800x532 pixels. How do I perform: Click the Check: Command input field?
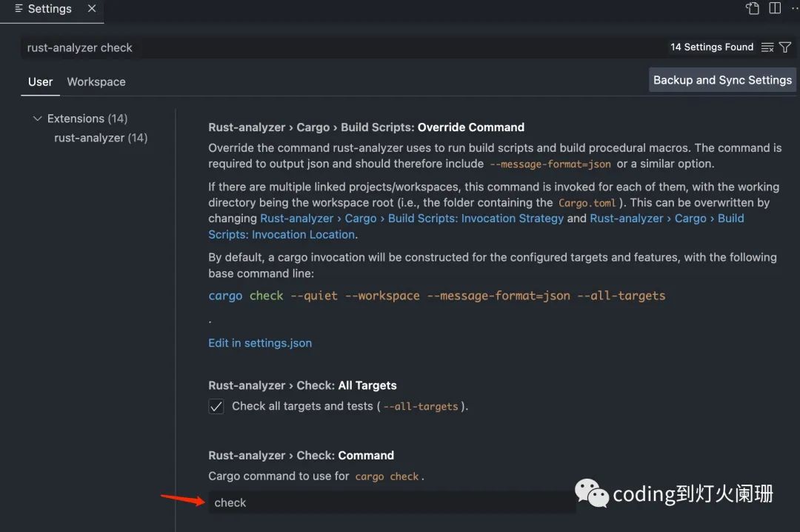coord(392,502)
